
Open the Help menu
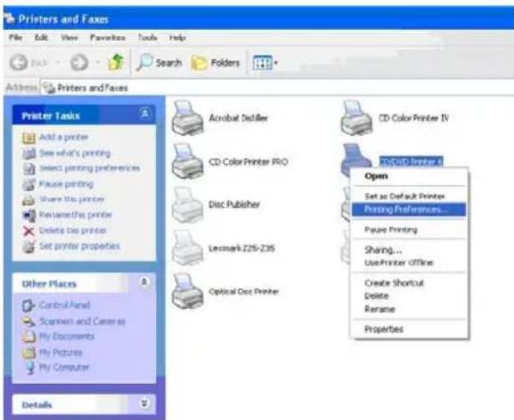pyautogui.click(x=177, y=37)
